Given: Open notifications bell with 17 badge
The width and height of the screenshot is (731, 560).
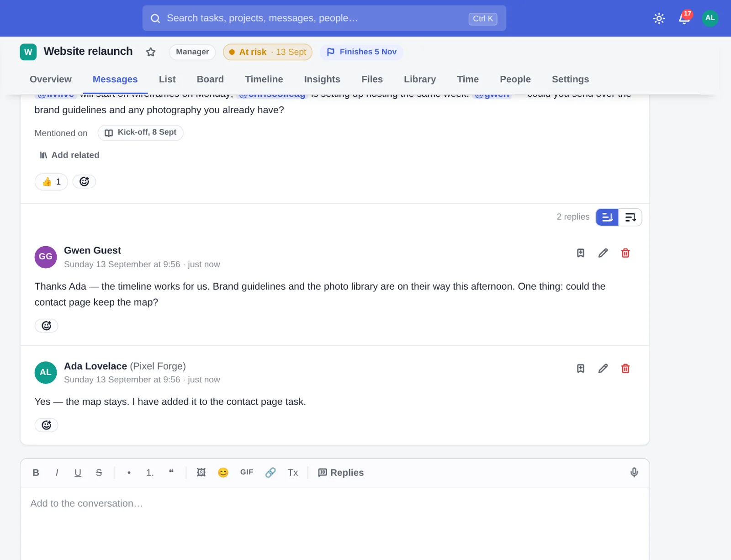Looking at the screenshot, I should pyautogui.click(x=684, y=18).
